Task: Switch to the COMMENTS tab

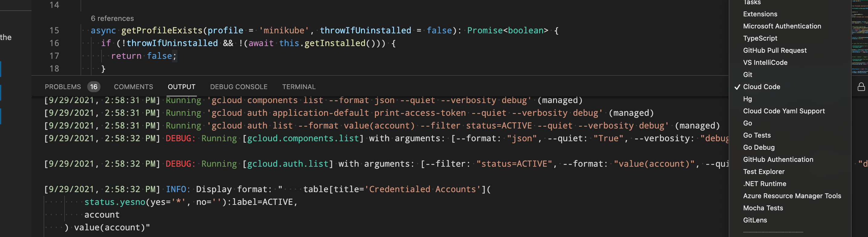Action: [x=134, y=87]
